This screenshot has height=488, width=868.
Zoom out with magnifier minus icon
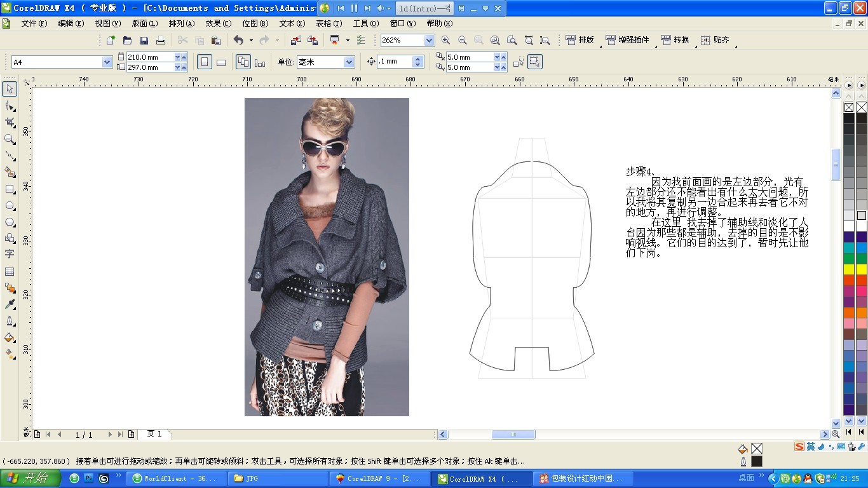pyautogui.click(x=462, y=40)
